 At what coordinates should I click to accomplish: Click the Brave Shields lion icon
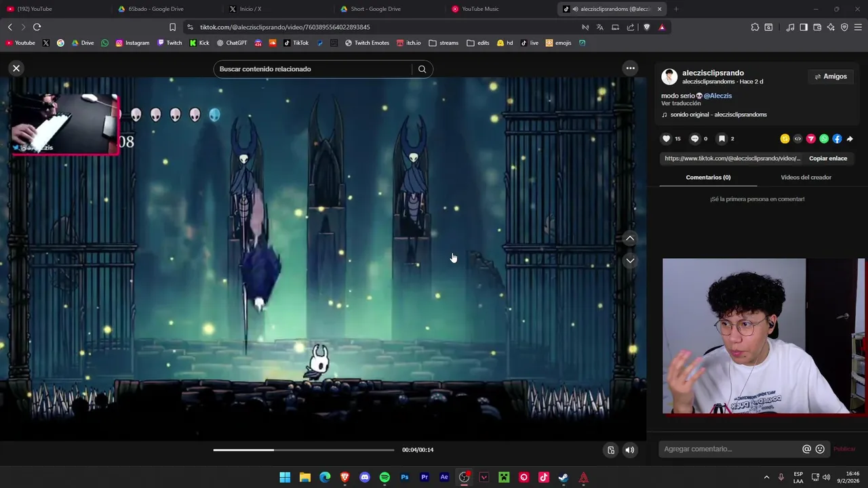coord(646,27)
